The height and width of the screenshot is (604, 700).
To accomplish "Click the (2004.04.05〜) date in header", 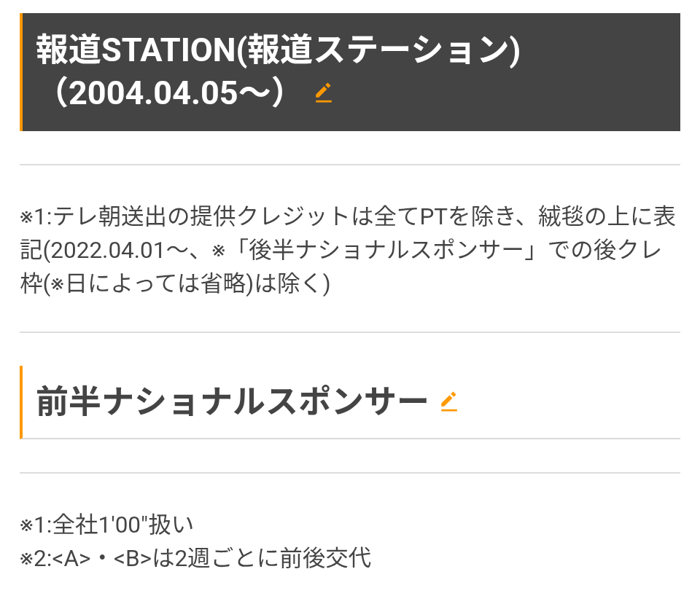I will [170, 93].
